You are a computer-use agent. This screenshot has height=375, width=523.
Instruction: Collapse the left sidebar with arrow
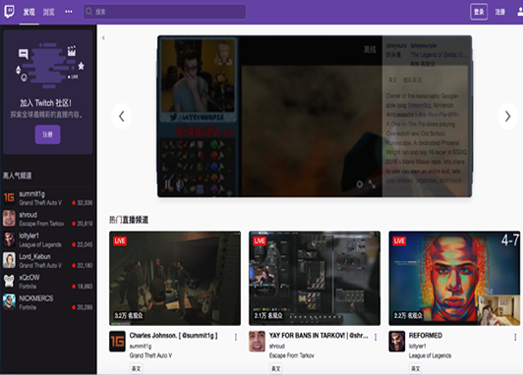103,38
